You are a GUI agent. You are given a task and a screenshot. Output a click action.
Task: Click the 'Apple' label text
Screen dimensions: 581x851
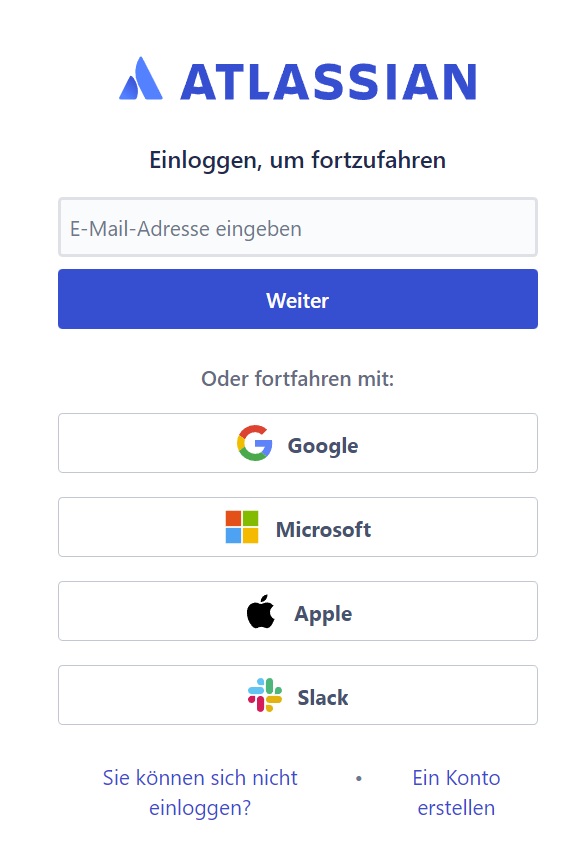pos(323,614)
